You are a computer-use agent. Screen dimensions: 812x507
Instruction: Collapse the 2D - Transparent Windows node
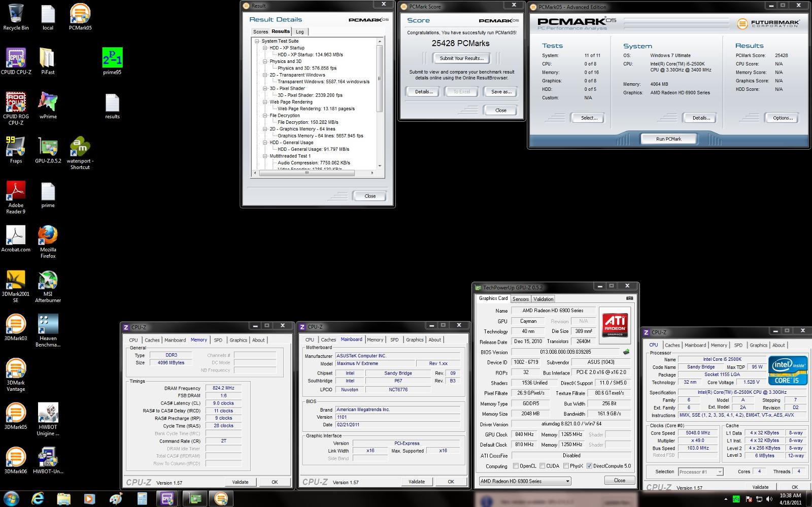pyautogui.click(x=265, y=75)
